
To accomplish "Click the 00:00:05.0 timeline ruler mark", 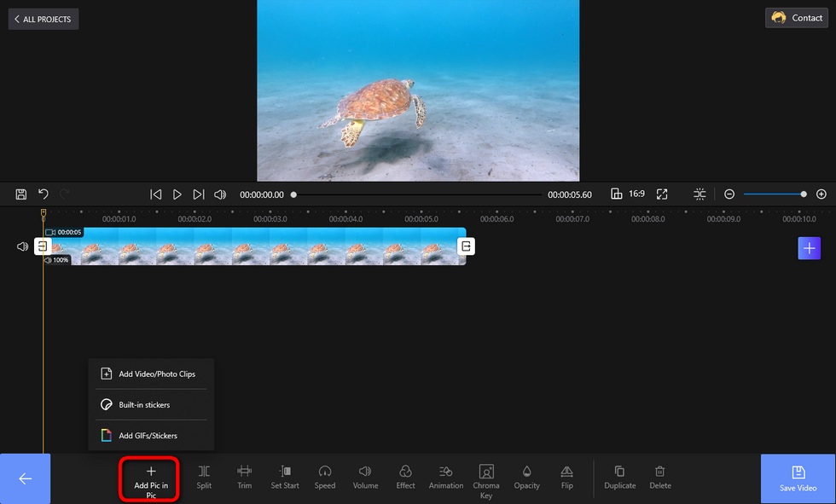I will pyautogui.click(x=421, y=218).
